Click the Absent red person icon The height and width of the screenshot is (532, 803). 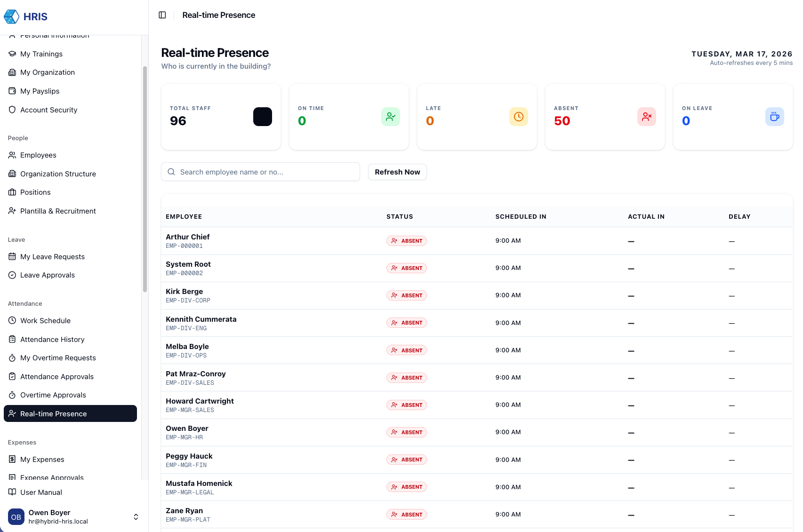click(x=646, y=117)
